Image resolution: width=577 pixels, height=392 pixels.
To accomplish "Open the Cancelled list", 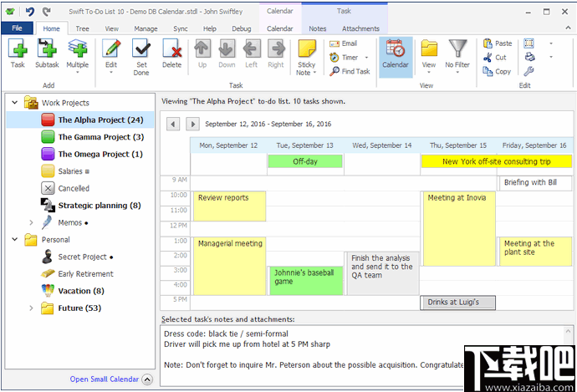I will click(65, 188).
